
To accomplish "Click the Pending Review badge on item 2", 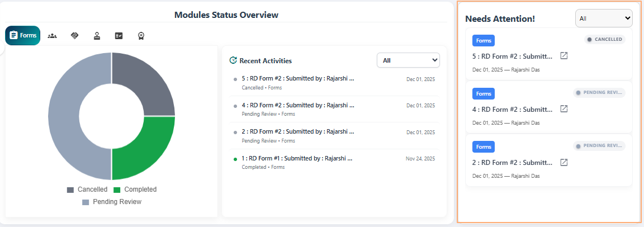I will (599, 146).
